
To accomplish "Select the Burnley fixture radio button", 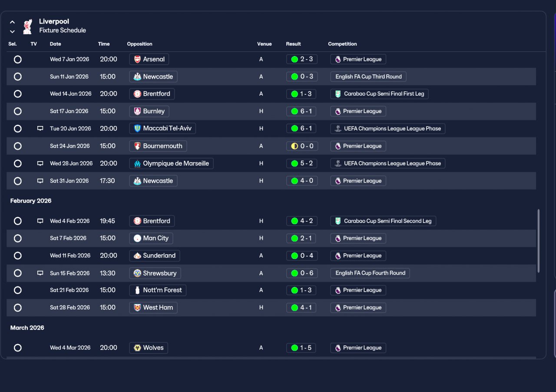I will tap(18, 111).
